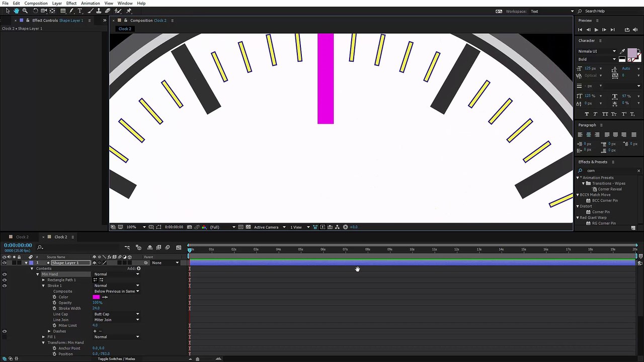Toggle Dashes row visibility eye
Screen dimensions: 644x362
click(5, 331)
